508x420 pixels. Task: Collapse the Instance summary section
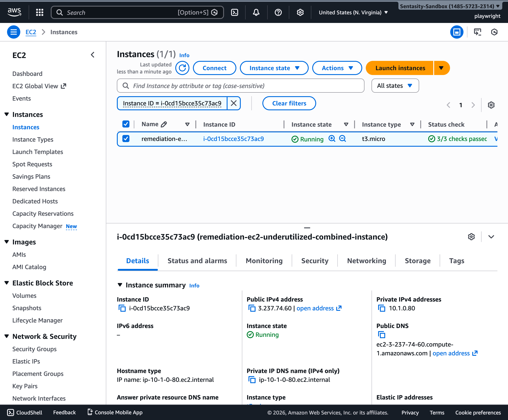[120, 285]
